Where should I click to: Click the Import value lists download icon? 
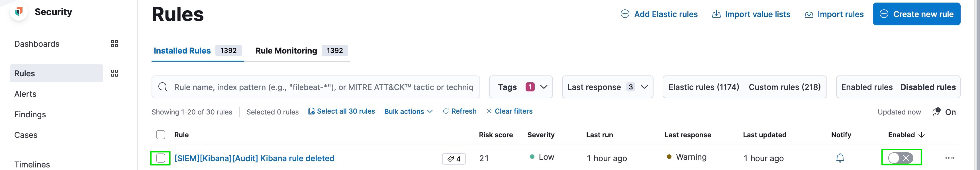pos(717,14)
